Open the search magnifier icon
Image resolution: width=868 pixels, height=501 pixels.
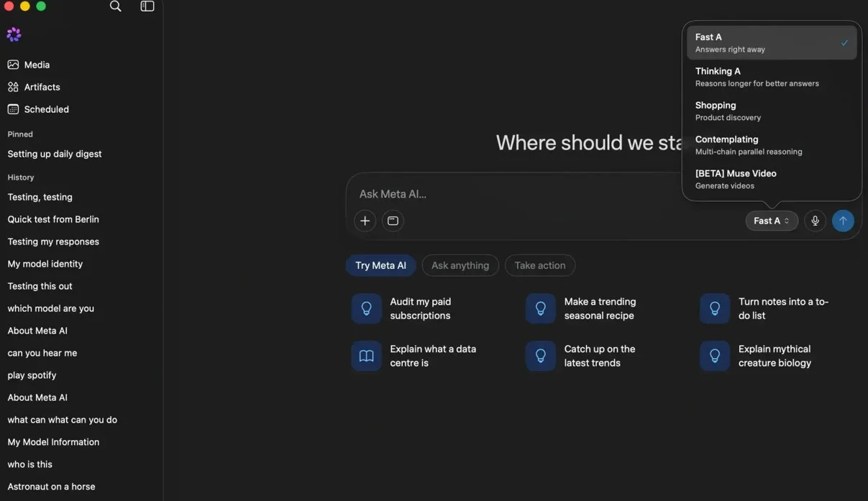115,6
